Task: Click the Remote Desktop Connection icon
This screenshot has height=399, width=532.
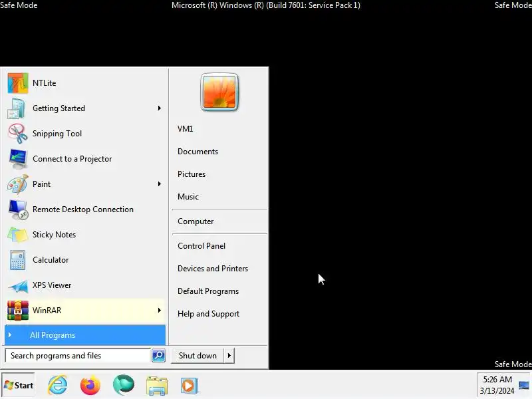Action: coord(18,209)
